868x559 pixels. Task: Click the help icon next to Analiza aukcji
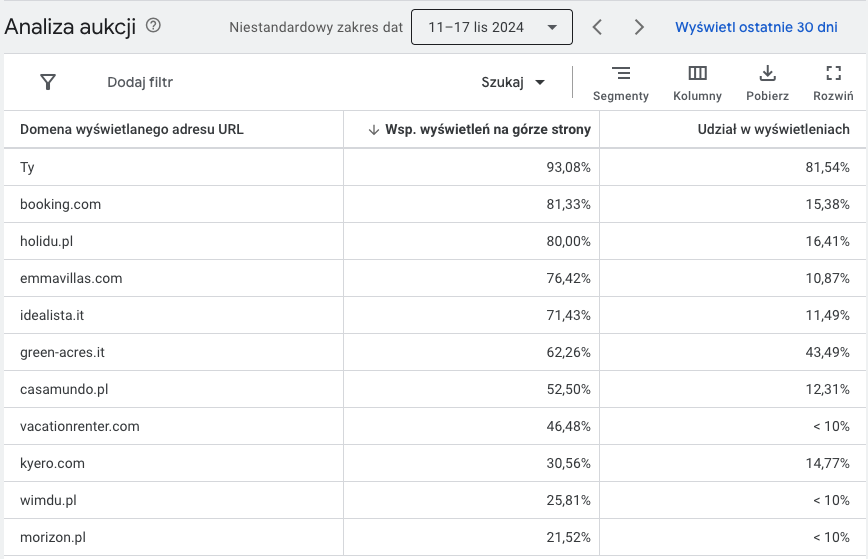[153, 26]
